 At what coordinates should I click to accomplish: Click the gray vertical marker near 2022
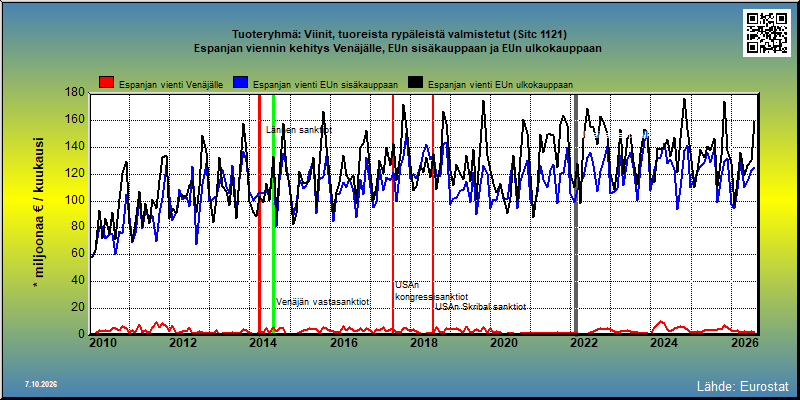pos(577,214)
